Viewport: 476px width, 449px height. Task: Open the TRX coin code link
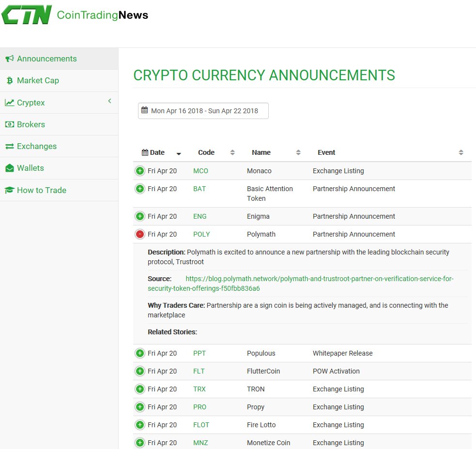(200, 389)
